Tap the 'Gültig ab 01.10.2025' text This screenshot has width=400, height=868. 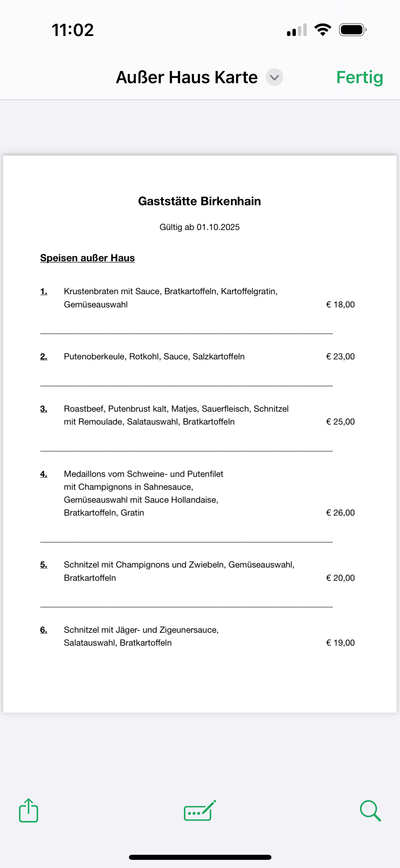point(199,227)
